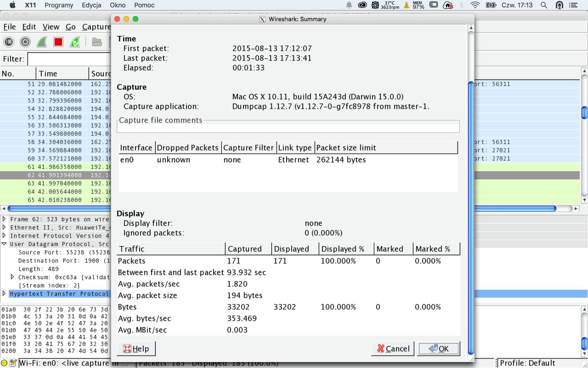The width and height of the screenshot is (588, 368).
Task: Click the Dropped Packets column header
Action: (x=188, y=148)
